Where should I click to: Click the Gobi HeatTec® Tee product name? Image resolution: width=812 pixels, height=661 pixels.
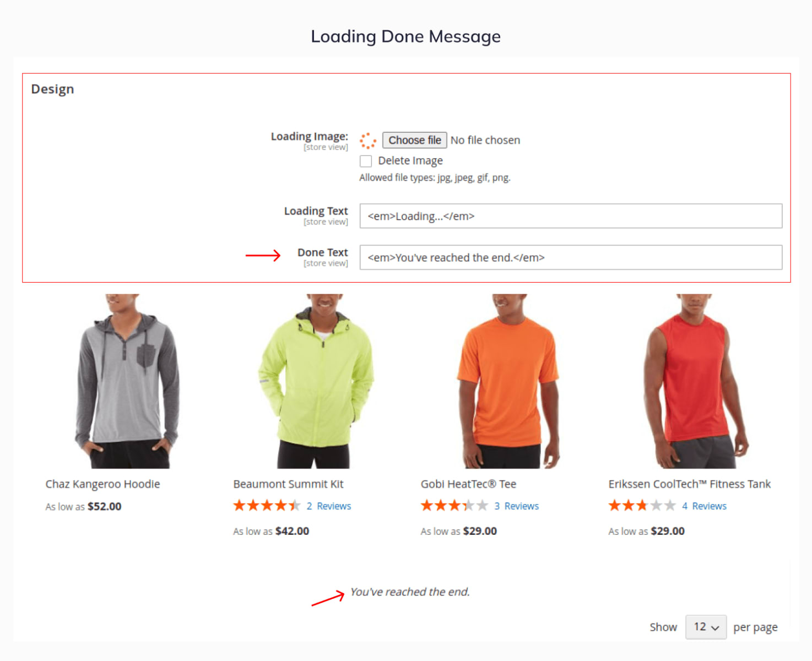click(x=468, y=484)
